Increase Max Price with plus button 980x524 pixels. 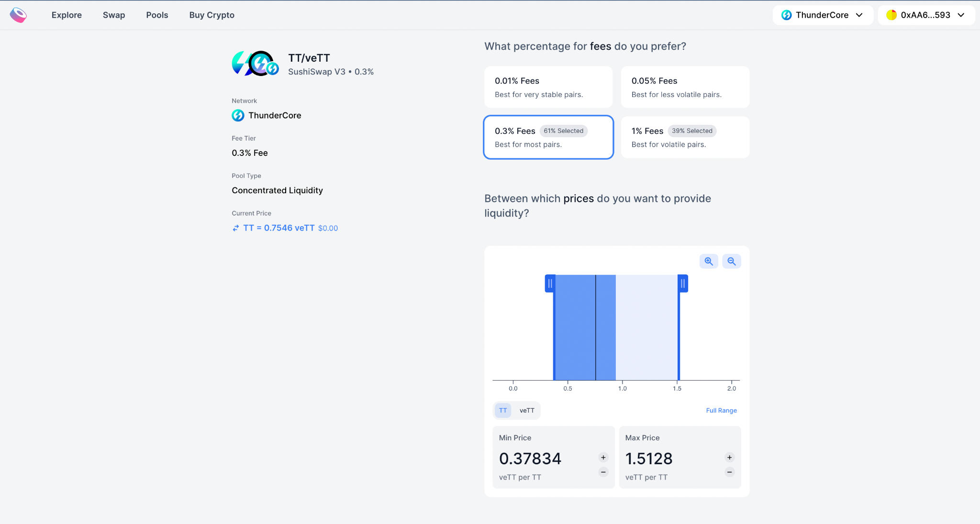730,458
